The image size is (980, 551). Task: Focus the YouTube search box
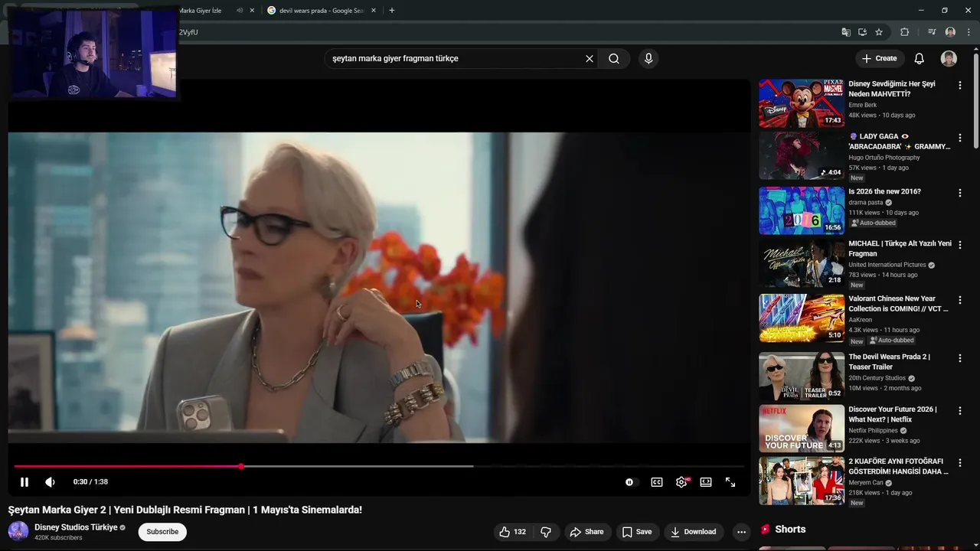(455, 59)
